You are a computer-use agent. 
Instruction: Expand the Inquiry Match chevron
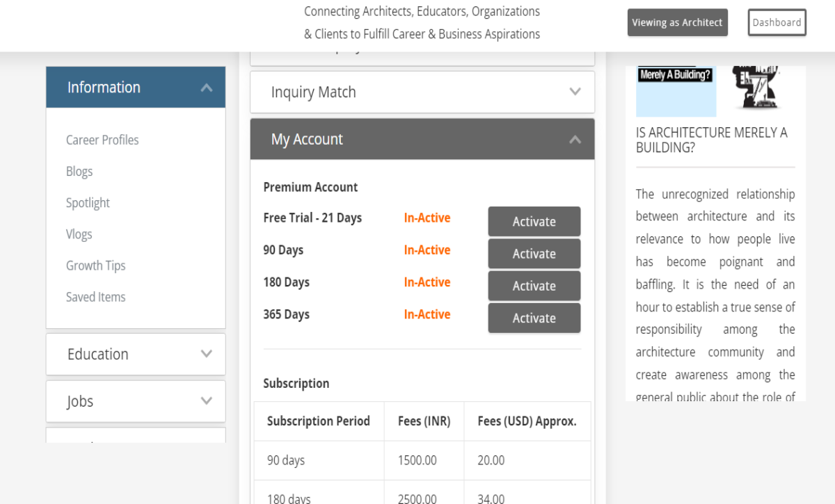(x=575, y=92)
